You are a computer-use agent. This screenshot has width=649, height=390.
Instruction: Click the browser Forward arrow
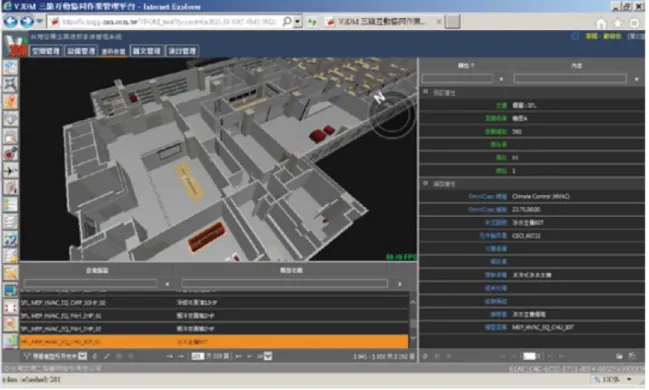27,21
